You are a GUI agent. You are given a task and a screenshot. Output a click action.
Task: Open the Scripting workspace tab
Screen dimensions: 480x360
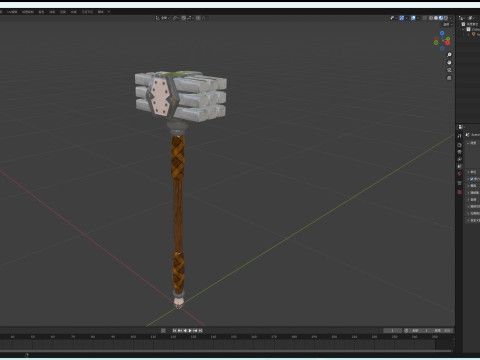point(101,12)
